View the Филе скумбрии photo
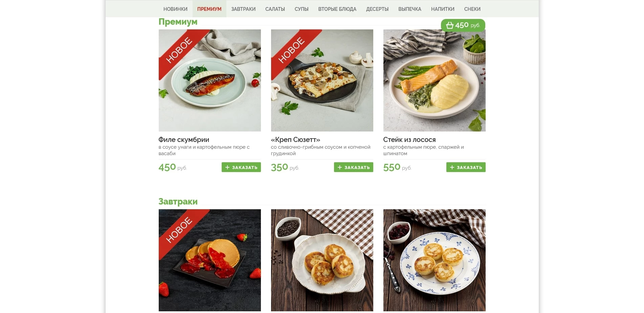Screen dimensions: 644x313 pos(210,80)
